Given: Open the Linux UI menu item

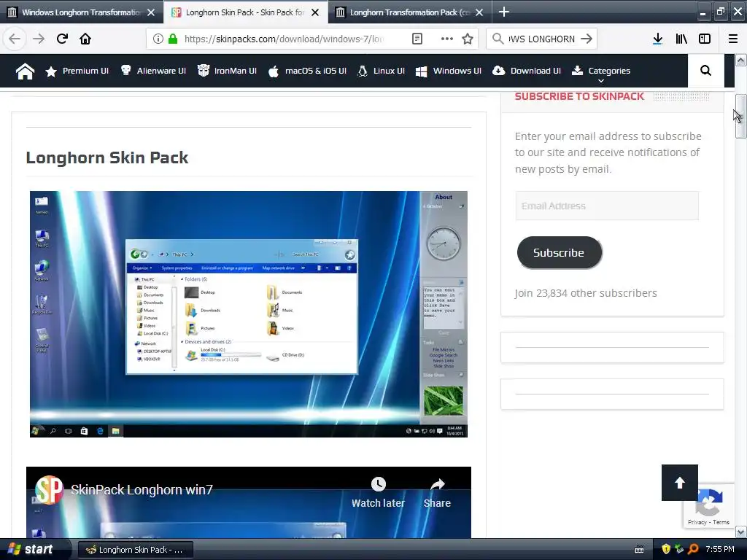Looking at the screenshot, I should pos(381,71).
